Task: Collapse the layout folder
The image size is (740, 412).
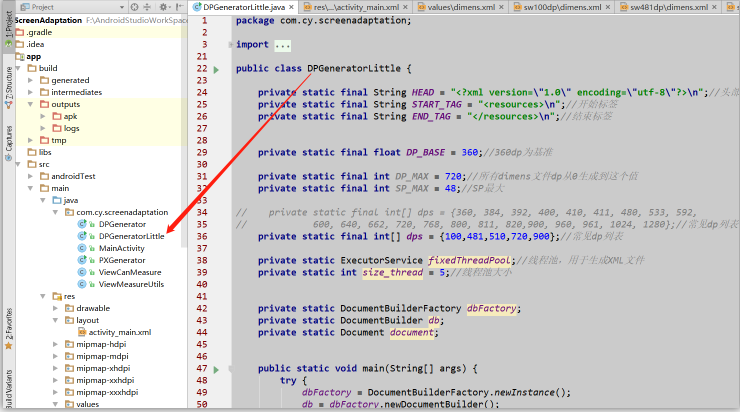Action: click(x=55, y=320)
